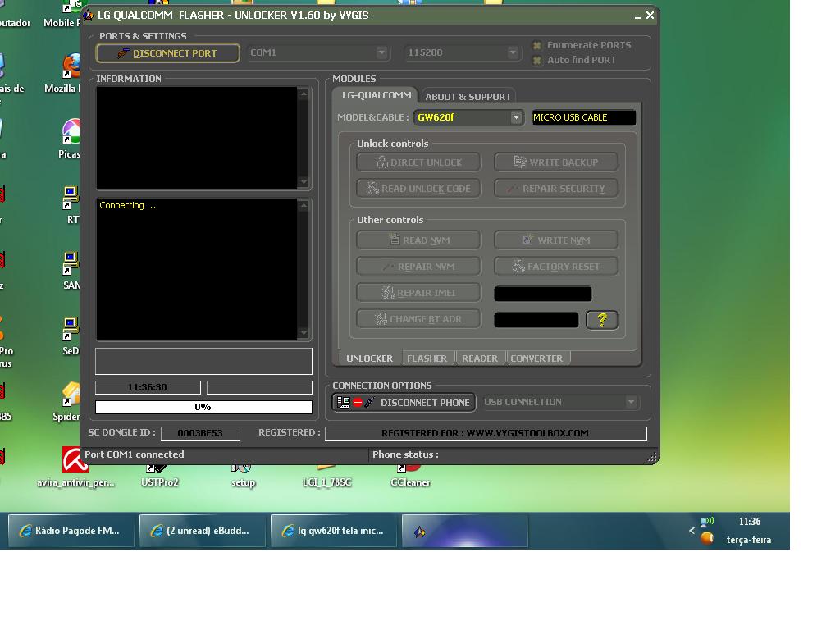Click the Bluetooth address input field

[536, 320]
